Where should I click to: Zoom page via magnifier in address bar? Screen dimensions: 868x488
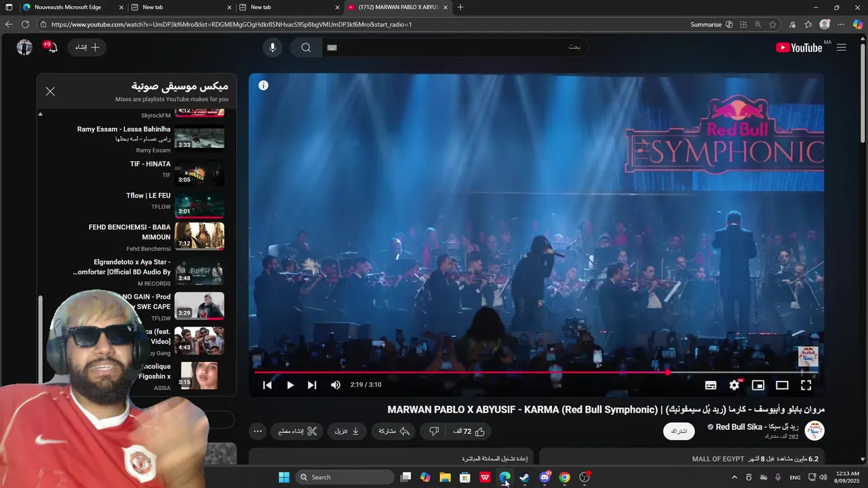pyautogui.click(x=758, y=24)
